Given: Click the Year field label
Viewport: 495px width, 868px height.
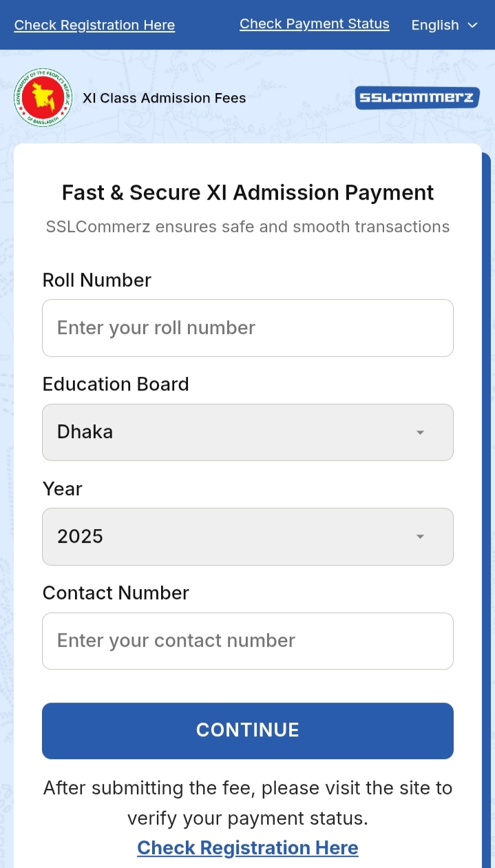Looking at the screenshot, I should pyautogui.click(x=62, y=489).
